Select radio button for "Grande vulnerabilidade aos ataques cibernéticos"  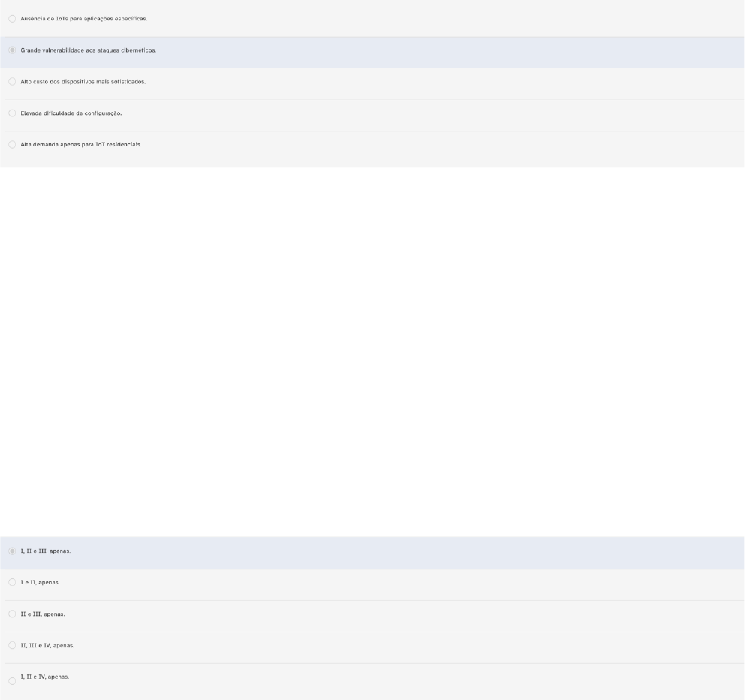point(12,50)
